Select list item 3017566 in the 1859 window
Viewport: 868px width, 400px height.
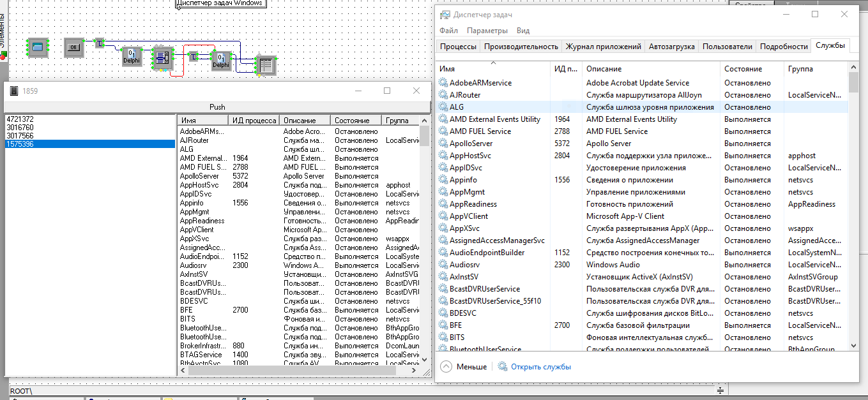[x=90, y=136]
